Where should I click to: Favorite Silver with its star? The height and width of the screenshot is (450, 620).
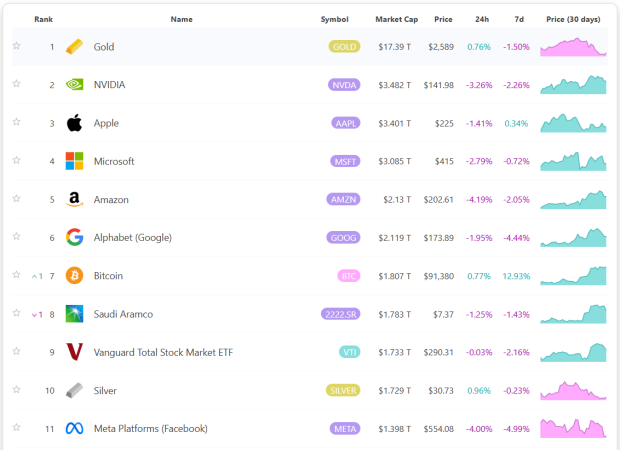coord(17,389)
